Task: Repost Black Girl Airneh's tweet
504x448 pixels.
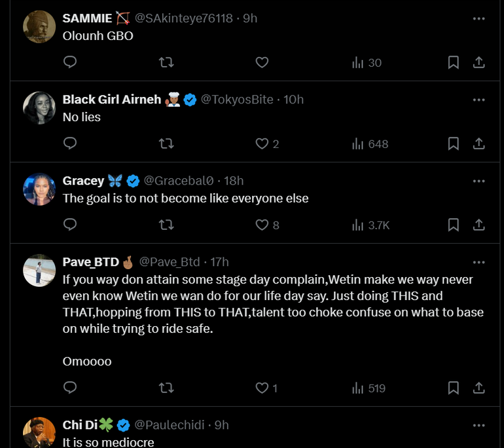Action: [x=166, y=143]
